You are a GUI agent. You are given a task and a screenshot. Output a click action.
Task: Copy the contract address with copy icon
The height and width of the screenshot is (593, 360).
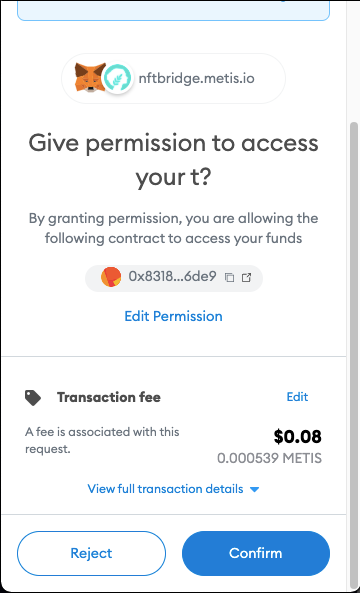(229, 278)
